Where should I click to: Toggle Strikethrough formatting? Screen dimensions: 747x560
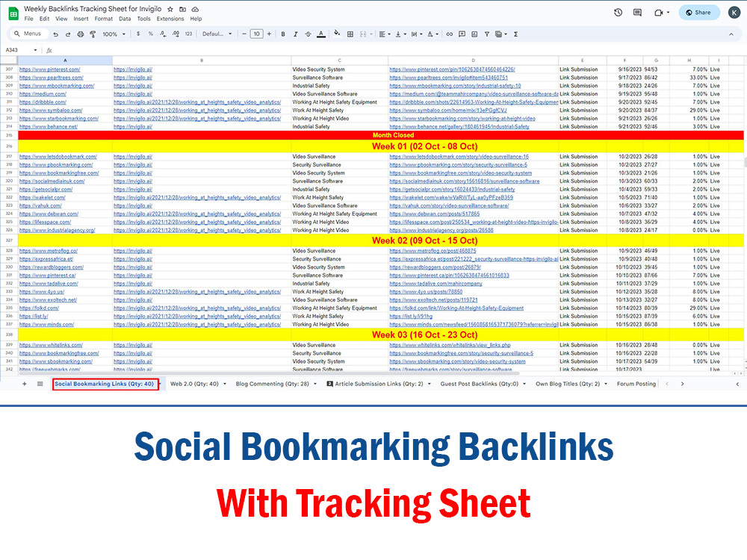click(309, 34)
